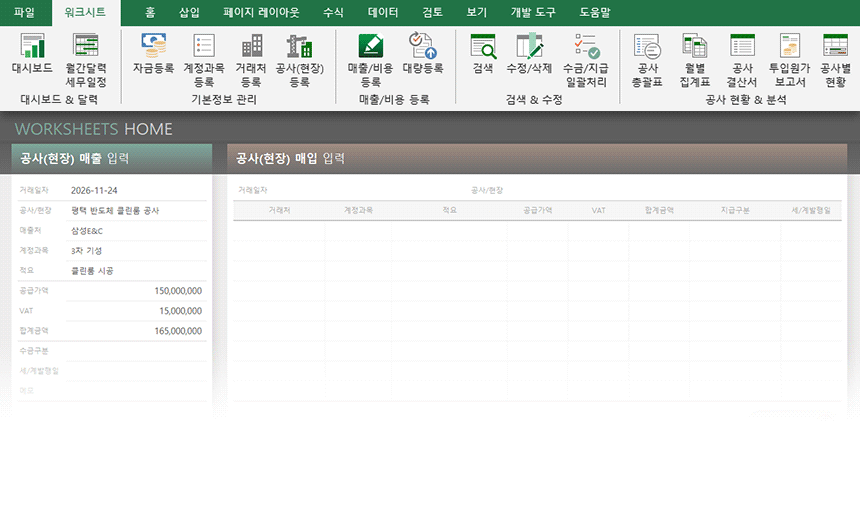Switch to the 삽입 ribbon tab
Screen dimensions: 860x510
pos(189,13)
